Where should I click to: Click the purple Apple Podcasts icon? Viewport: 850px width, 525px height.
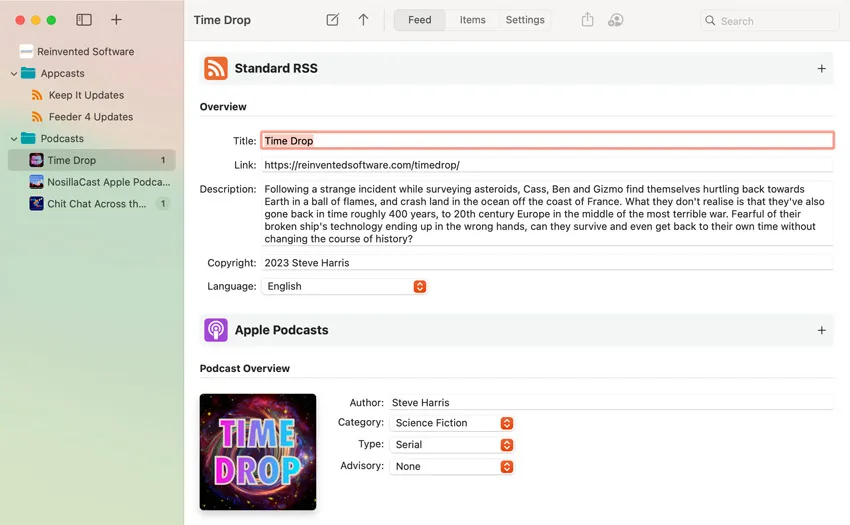(x=216, y=330)
